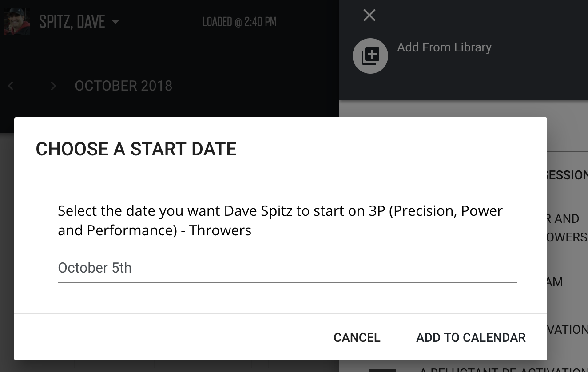Click the start date description text
The height and width of the screenshot is (372, 588).
point(280,221)
